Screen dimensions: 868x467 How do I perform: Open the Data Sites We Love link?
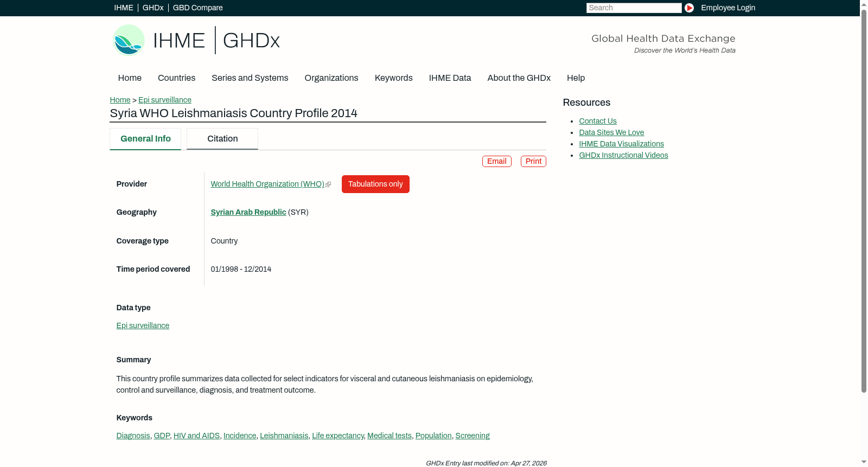pyautogui.click(x=611, y=132)
